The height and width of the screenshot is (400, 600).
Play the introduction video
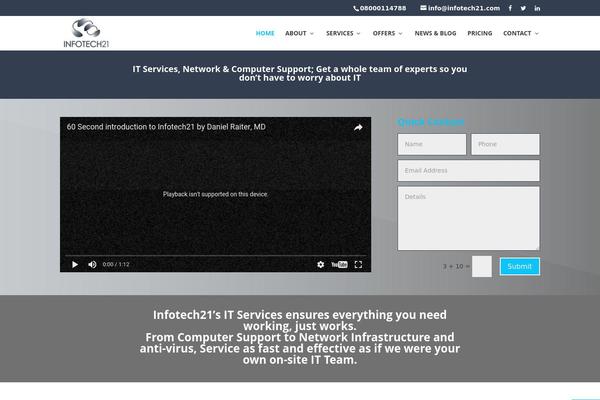[x=75, y=264]
